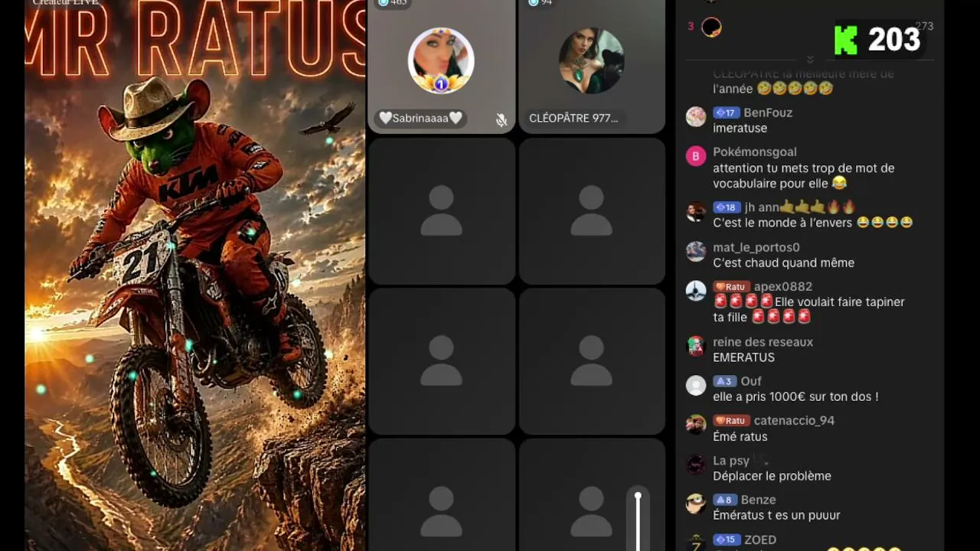The image size is (980, 551).
Task: Click the level 15 badge beside ZOED
Action: click(x=727, y=540)
